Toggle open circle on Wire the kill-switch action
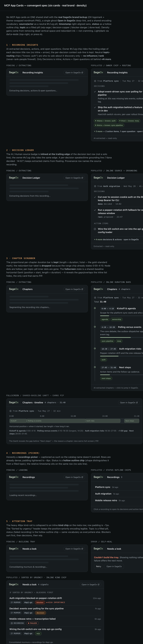Screen dimensions: 143x644 95,229
